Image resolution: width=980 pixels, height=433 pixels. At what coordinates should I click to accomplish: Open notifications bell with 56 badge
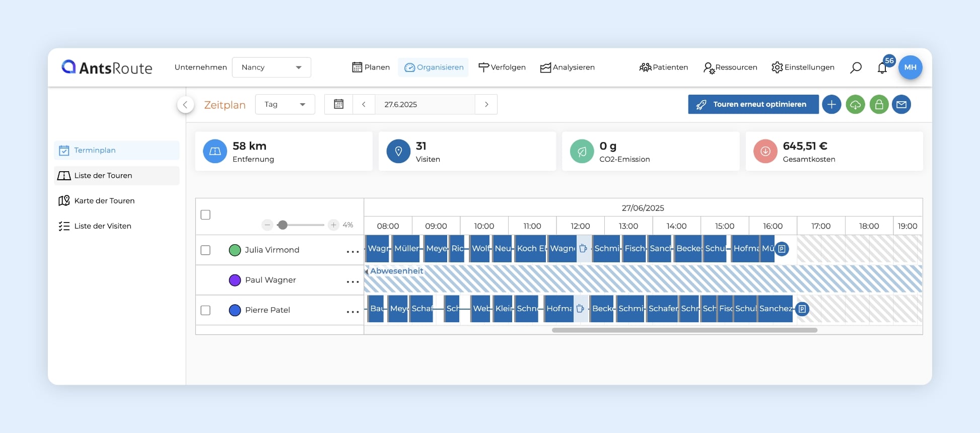[x=882, y=68]
